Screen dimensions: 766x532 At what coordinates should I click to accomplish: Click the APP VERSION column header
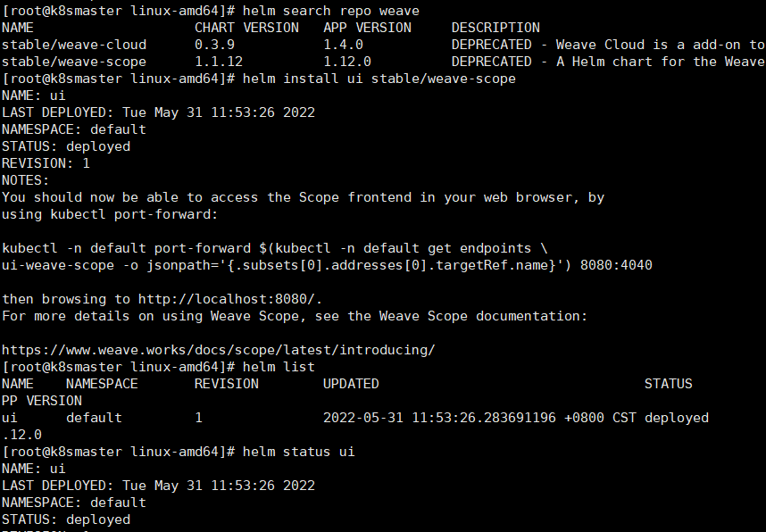pos(367,28)
